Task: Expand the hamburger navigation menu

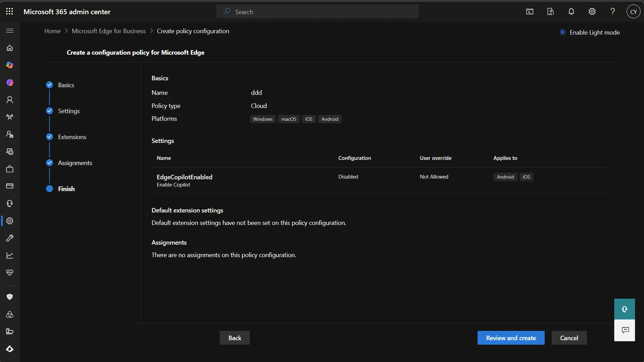Action: (x=10, y=31)
